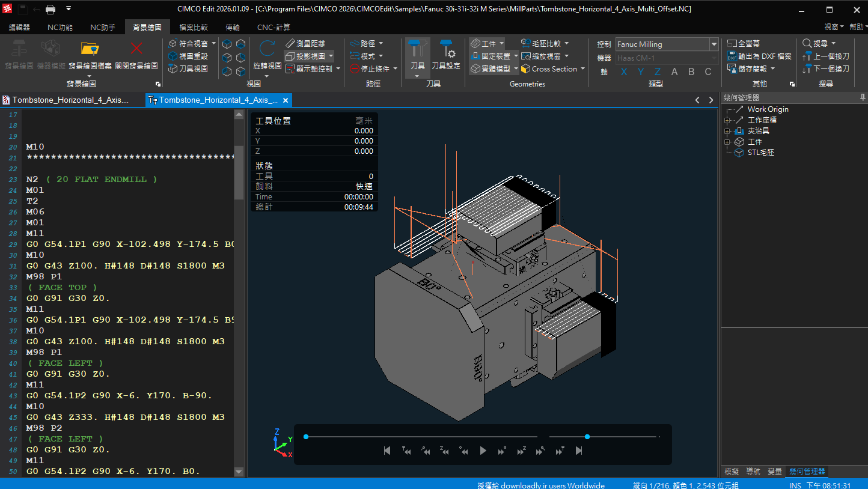868x489 pixels.
Task: Expand 夾治具 tree node
Action: (727, 131)
